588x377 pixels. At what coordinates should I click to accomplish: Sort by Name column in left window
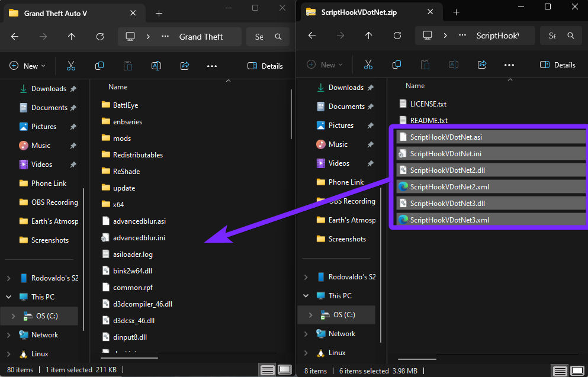click(x=118, y=87)
